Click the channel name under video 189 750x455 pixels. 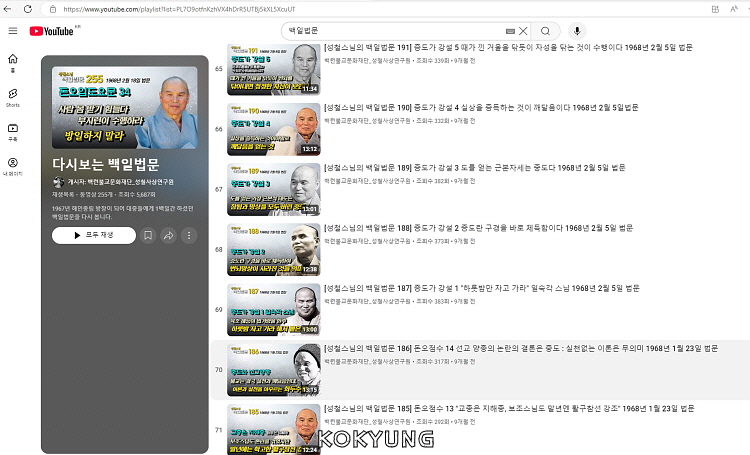tap(367, 181)
